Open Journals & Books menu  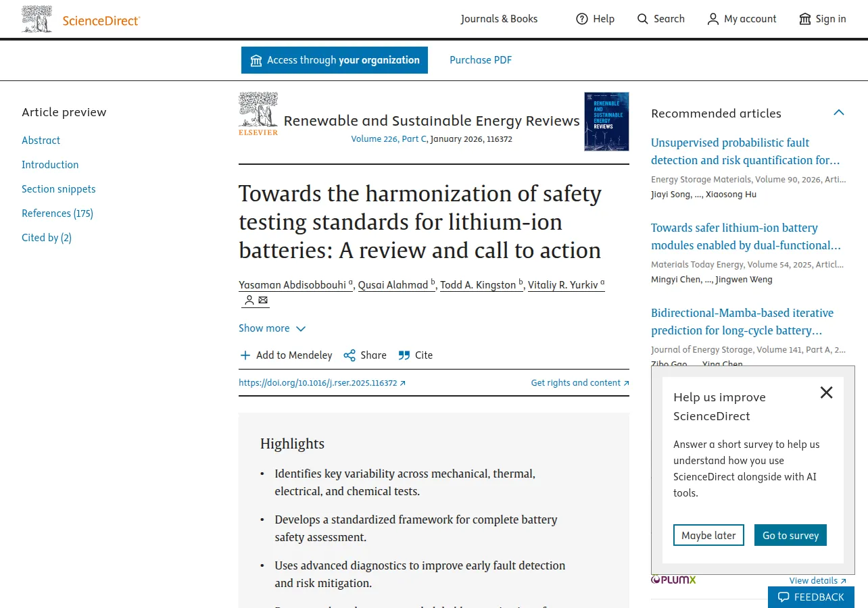pos(499,19)
